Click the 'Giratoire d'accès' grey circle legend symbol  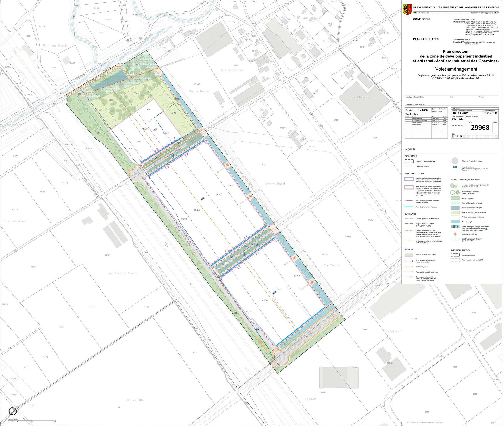click(x=455, y=161)
